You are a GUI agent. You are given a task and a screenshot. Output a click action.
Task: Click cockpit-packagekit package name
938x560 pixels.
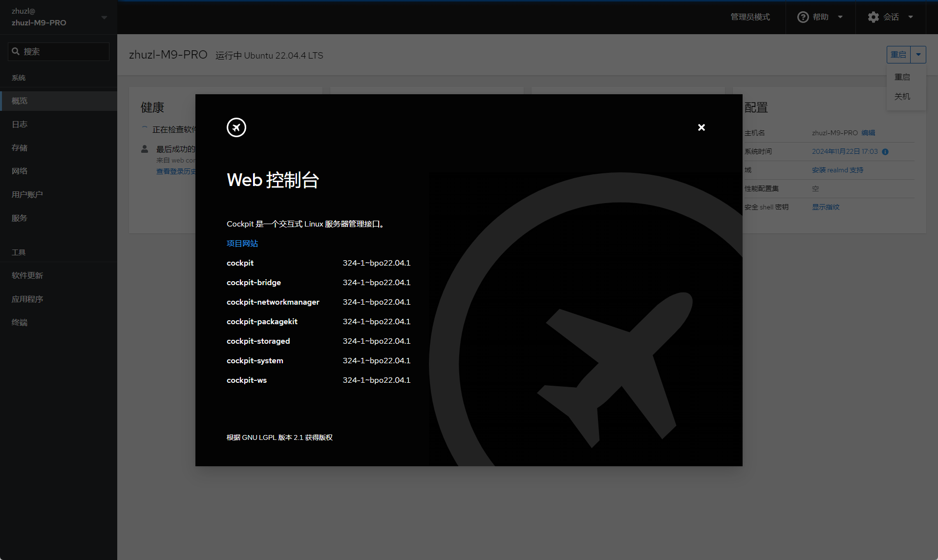(x=262, y=321)
